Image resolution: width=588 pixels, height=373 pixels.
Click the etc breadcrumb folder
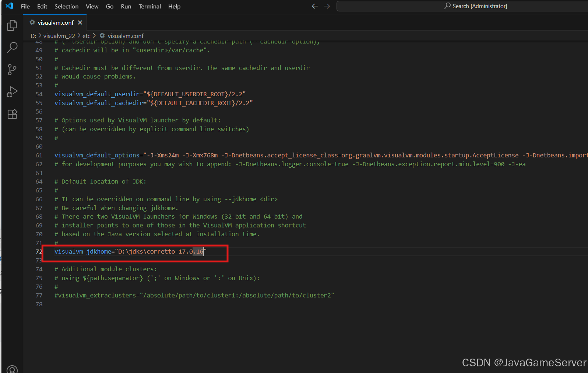[x=87, y=36]
